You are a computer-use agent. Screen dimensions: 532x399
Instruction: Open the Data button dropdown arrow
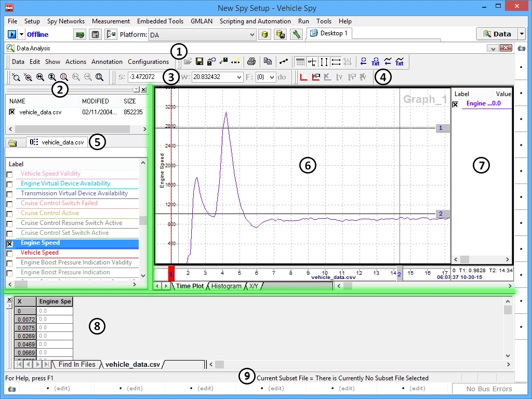click(522, 34)
